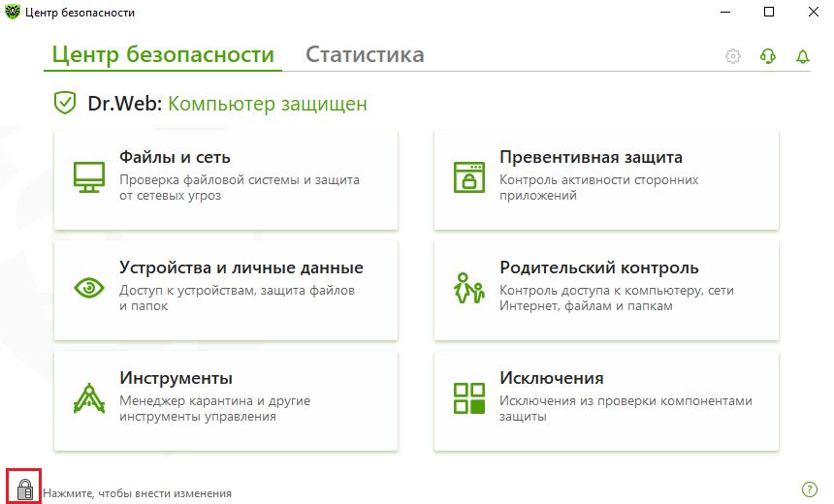Show notifications with the bell icon

(803, 56)
